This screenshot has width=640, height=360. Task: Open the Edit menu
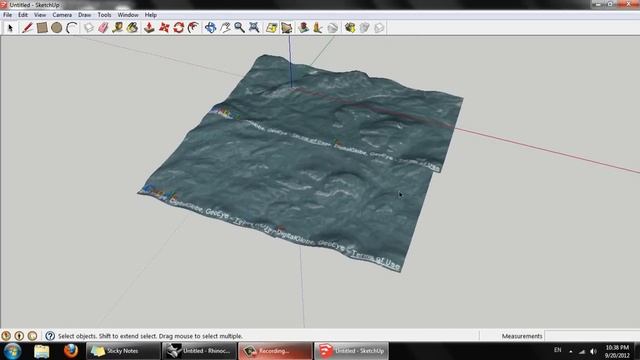pos(23,15)
